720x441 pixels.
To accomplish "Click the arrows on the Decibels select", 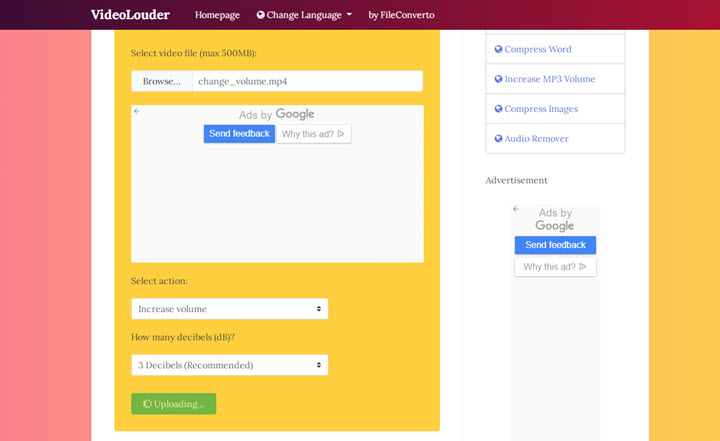I will tap(319, 365).
